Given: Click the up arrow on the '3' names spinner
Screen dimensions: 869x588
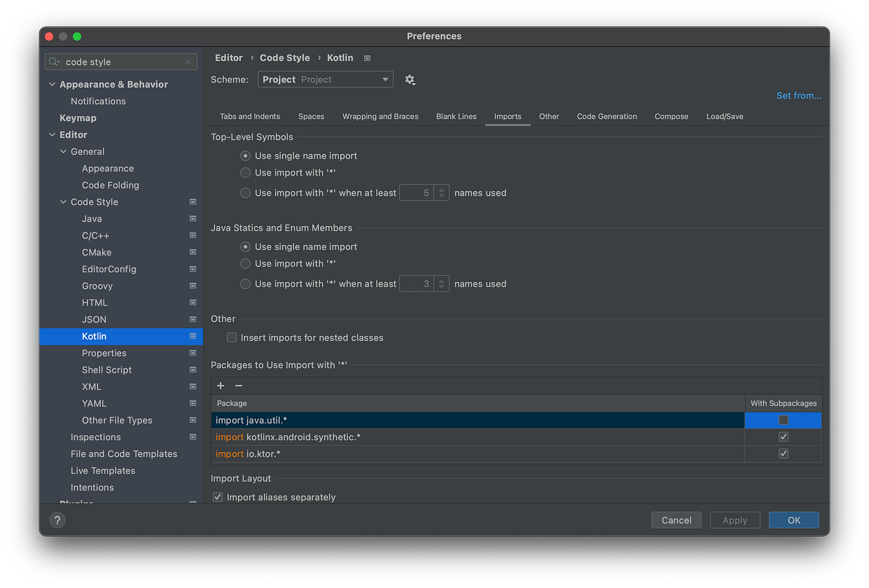Looking at the screenshot, I should click(x=441, y=280).
